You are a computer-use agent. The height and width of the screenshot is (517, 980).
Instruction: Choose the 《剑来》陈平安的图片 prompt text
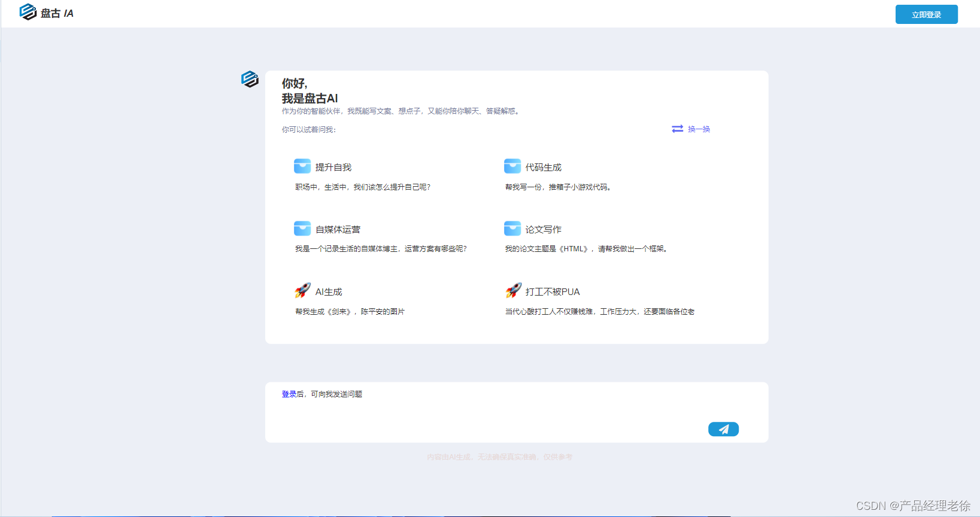click(350, 312)
